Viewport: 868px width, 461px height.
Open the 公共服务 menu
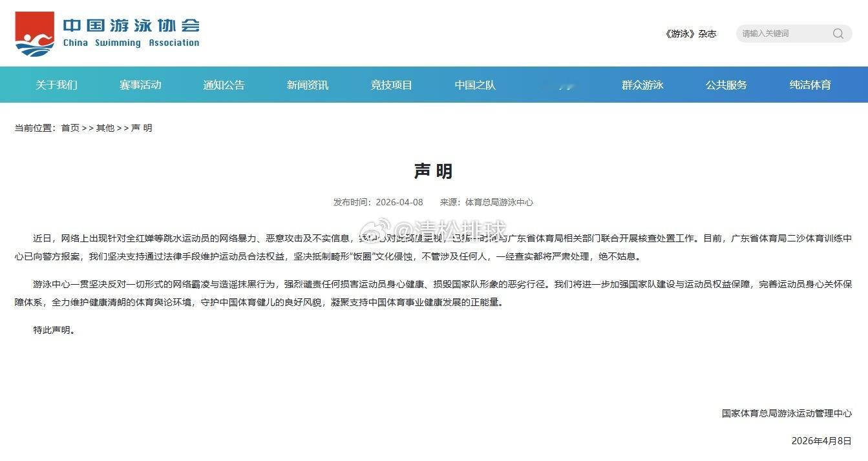click(x=726, y=85)
